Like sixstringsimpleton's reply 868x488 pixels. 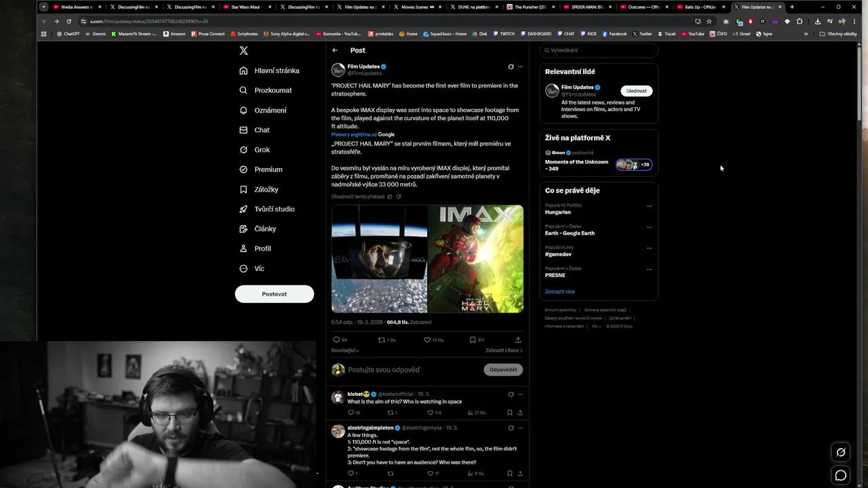click(x=433, y=473)
